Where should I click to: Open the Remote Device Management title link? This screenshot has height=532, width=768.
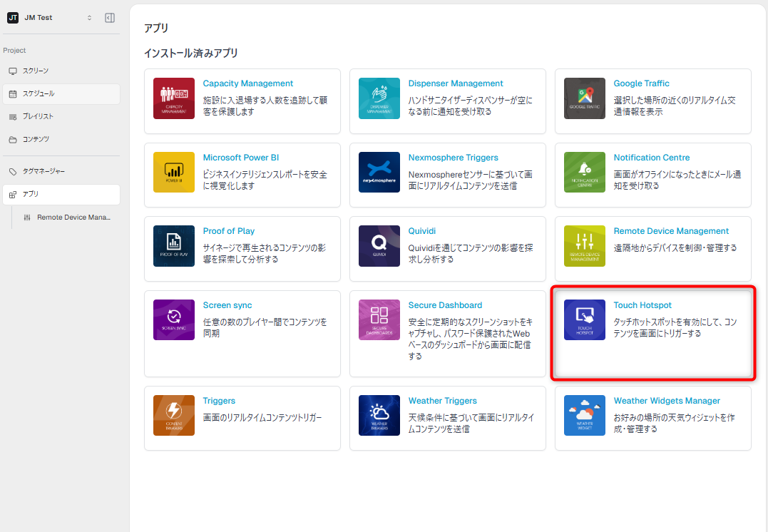pos(671,231)
